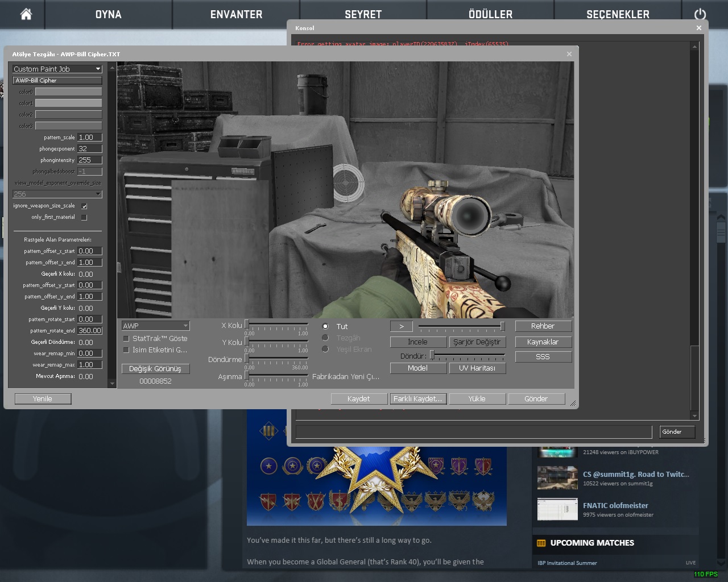Click the Yenile refresh button
Viewport: 728px width, 582px height.
[x=43, y=398]
